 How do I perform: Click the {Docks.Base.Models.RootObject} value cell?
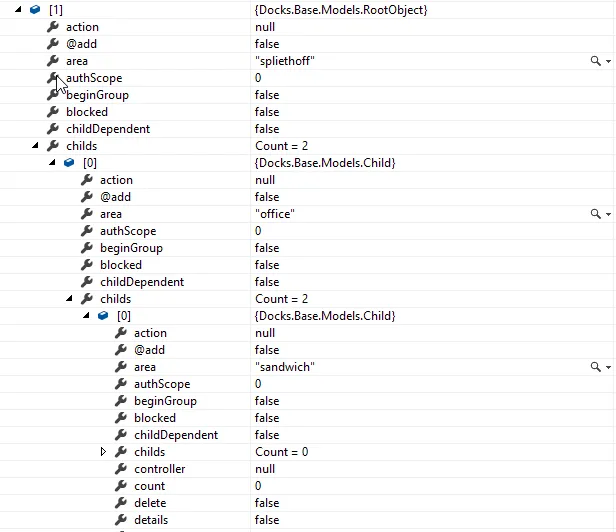[x=433, y=10]
